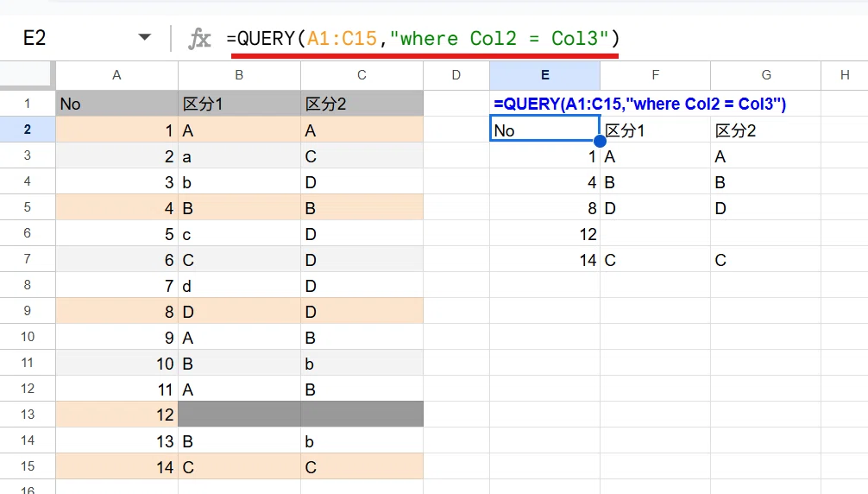Click the blue fill handle on cell E2
Viewport: 868px width, 494px height.
click(x=600, y=141)
